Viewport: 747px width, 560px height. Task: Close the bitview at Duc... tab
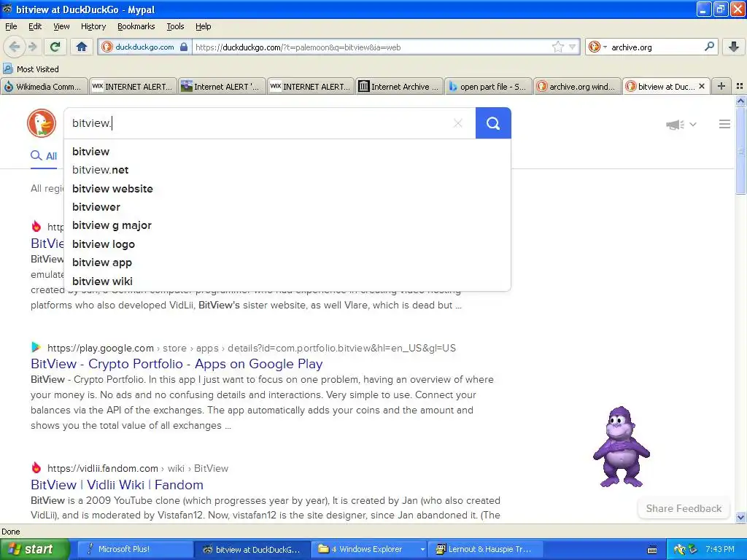pos(701,86)
